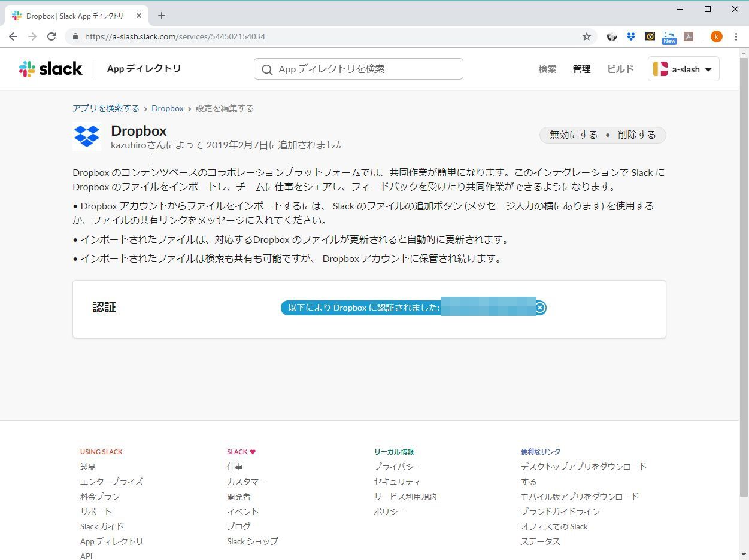Open the a-slash workspace dropdown

684,69
